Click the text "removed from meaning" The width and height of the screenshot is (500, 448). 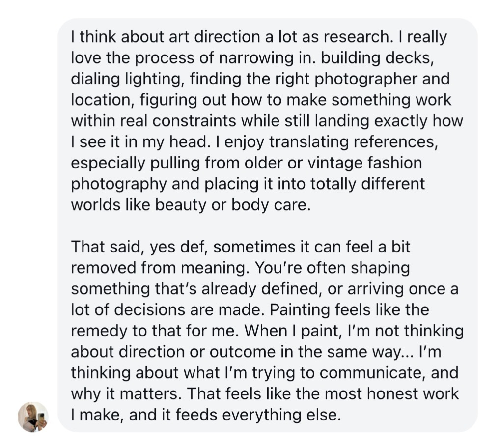pos(158,268)
